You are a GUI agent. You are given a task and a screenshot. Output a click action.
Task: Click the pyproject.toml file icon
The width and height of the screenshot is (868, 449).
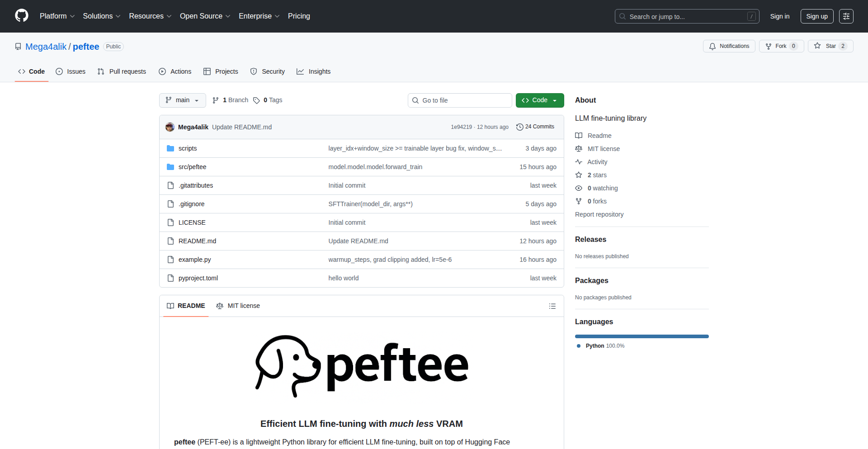click(170, 278)
